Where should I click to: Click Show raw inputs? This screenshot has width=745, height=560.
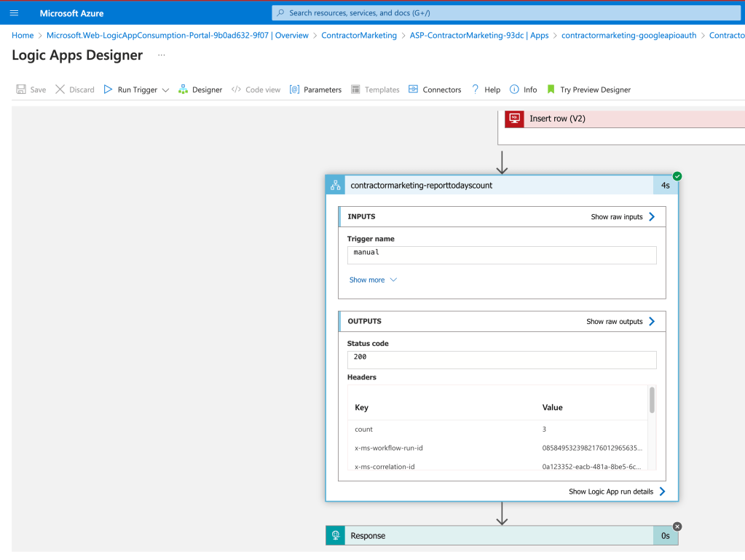pos(617,217)
